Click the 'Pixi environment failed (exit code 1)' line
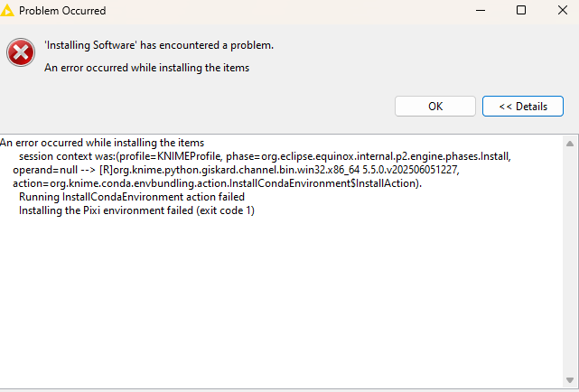The image size is (579, 392). point(136,210)
